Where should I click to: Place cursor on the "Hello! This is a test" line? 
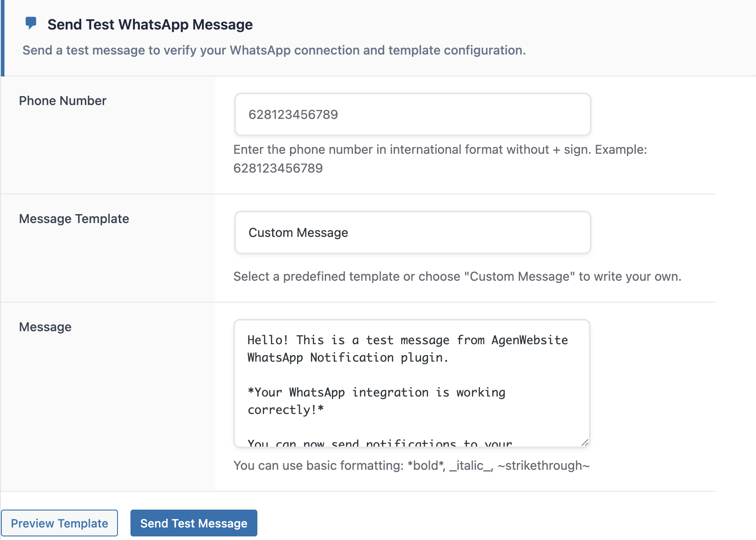(x=407, y=340)
